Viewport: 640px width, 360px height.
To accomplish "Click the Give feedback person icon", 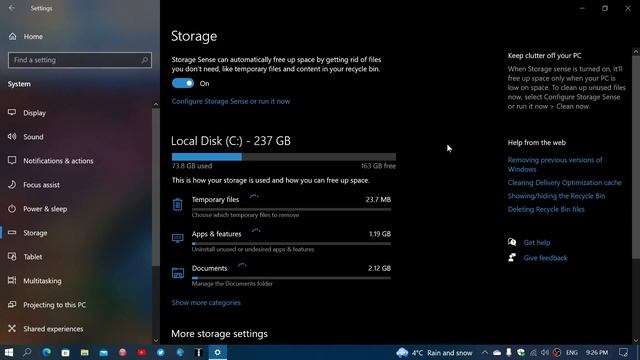I will point(512,258).
